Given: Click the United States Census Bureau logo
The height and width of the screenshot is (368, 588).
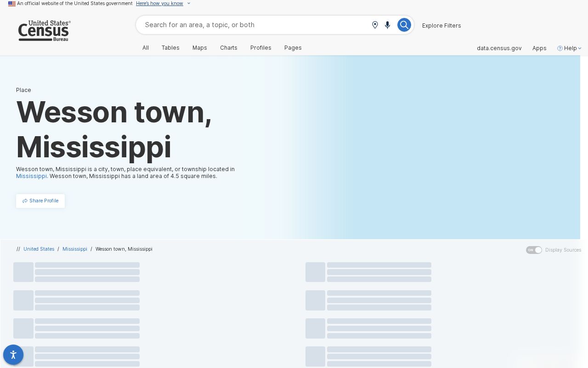Looking at the screenshot, I should click(44, 31).
